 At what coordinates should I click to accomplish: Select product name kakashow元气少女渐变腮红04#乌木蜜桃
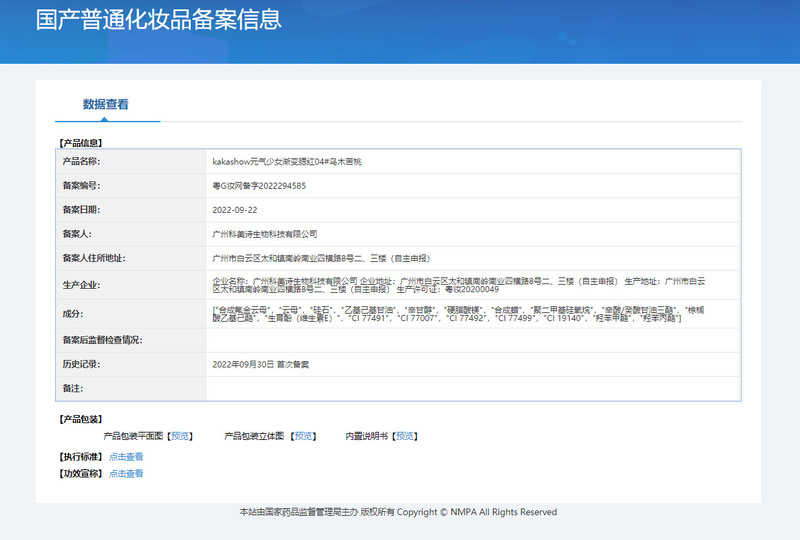click(287, 162)
